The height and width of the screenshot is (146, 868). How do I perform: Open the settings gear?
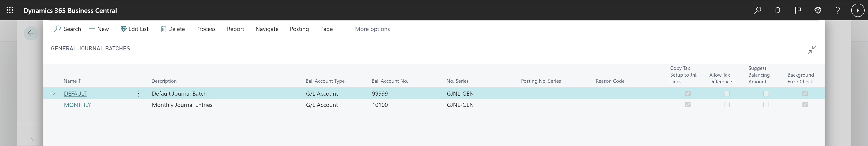point(818,10)
